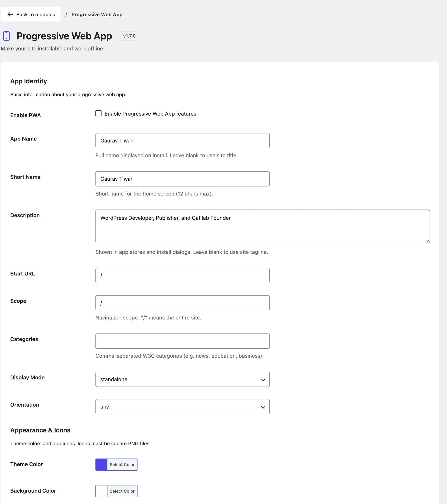Click the Appearance & Icons heading
This screenshot has width=447, height=504.
(40, 430)
